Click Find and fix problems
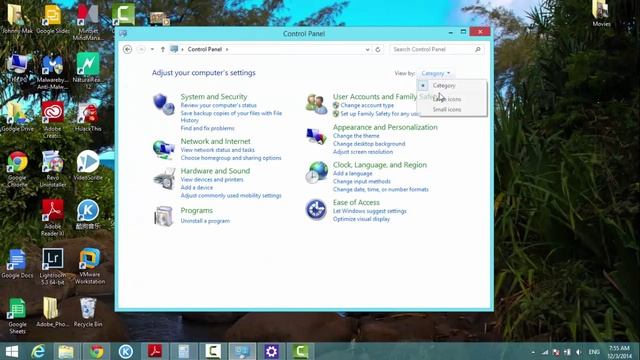This screenshot has width=640, height=360. coord(207,128)
